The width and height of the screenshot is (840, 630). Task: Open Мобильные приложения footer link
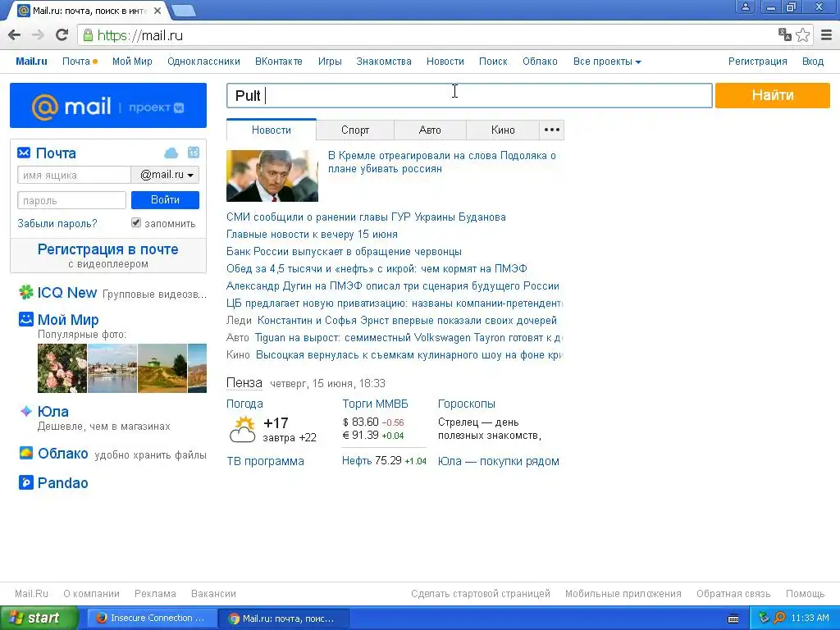pos(623,594)
